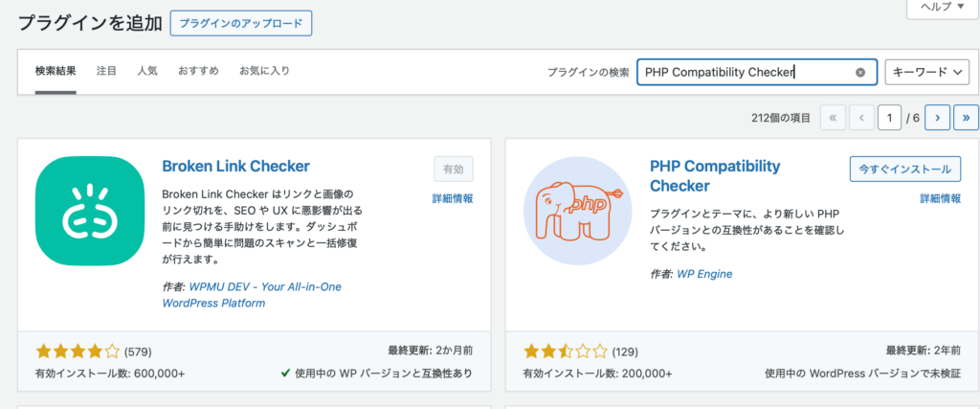The image size is (980, 409).
Task: Visit the WP Engine author link
Action: click(704, 274)
